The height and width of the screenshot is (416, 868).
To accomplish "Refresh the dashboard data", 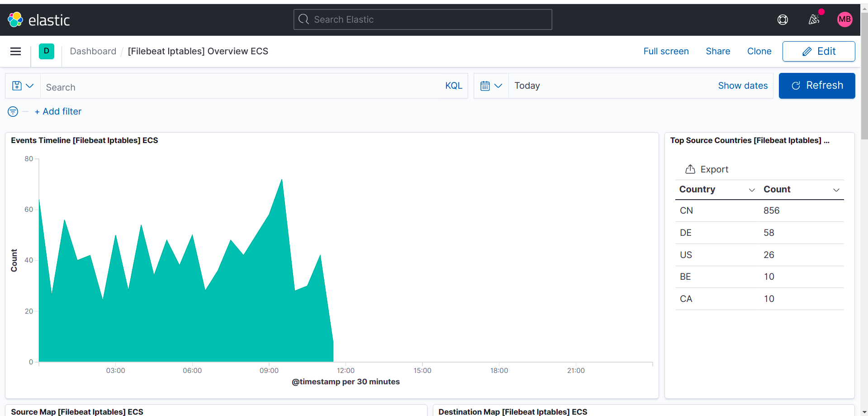I will [817, 86].
